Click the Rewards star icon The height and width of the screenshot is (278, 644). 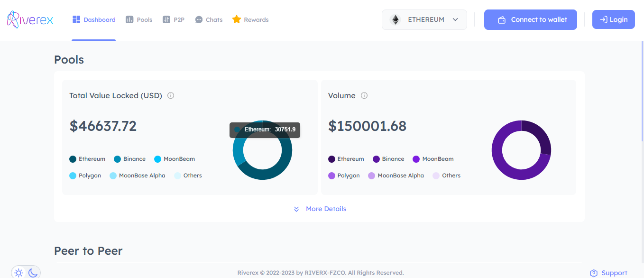(237, 19)
